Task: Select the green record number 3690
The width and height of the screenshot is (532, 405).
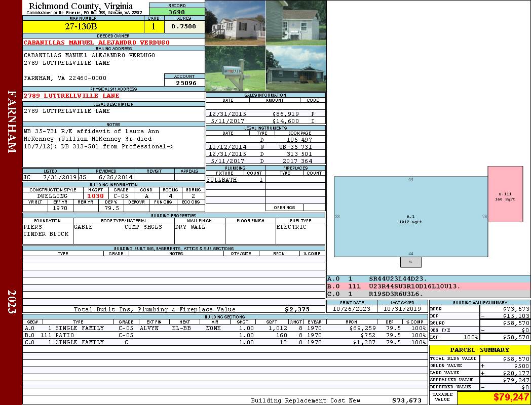Action: 177,12
